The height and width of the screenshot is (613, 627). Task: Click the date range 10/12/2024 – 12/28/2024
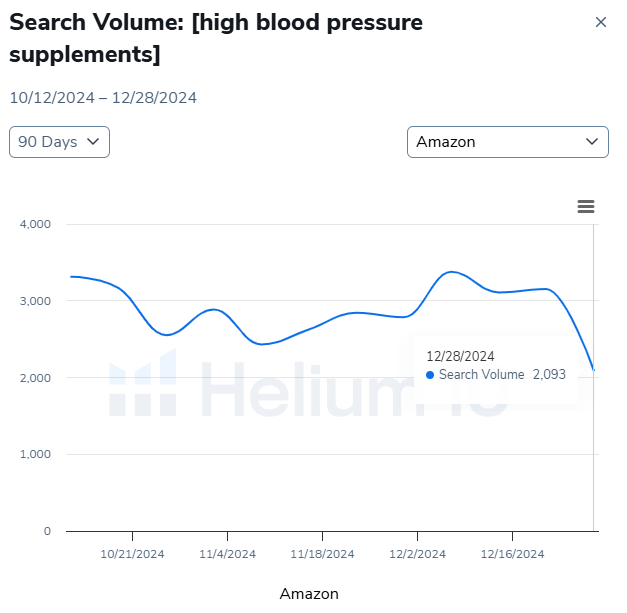(x=103, y=98)
